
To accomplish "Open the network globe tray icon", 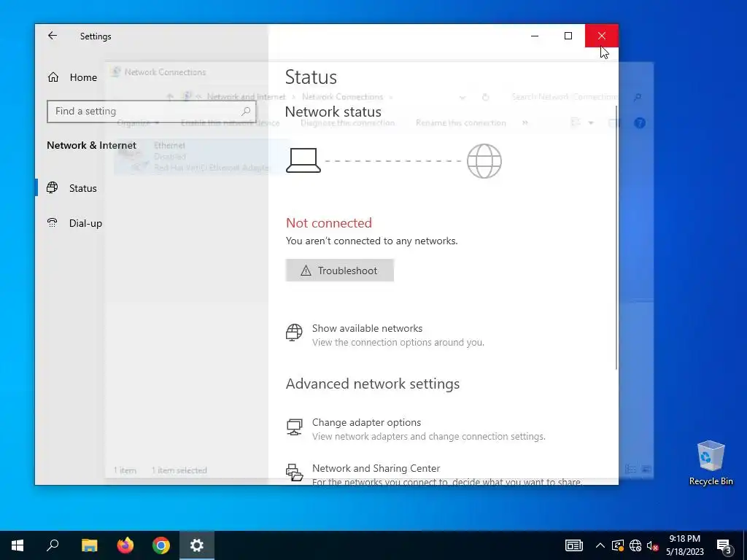I will 635,545.
